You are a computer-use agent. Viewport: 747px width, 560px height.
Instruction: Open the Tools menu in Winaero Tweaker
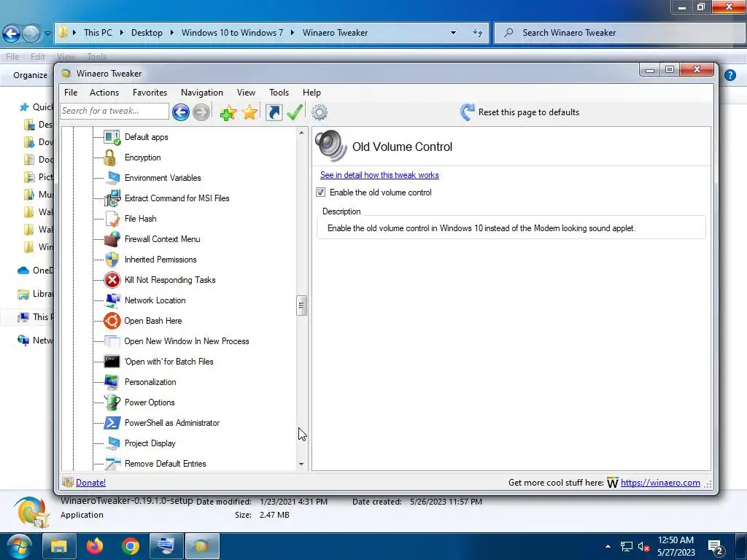(x=279, y=93)
